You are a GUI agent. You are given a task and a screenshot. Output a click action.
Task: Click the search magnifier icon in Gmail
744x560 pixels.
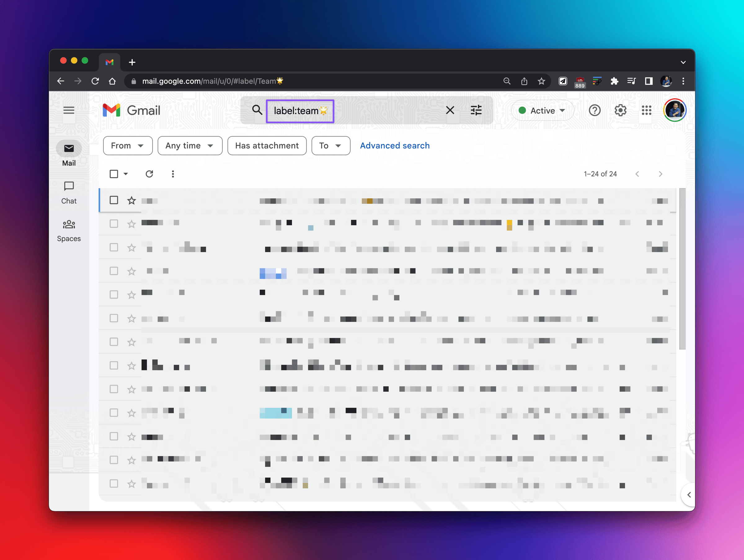[257, 110]
